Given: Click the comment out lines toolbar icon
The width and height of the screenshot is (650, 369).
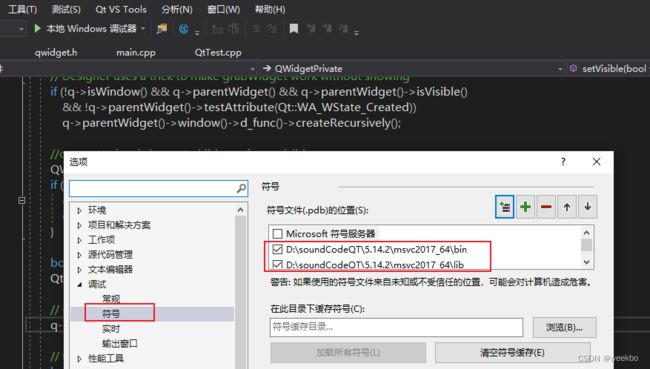Looking at the screenshot, I should point(255,29).
